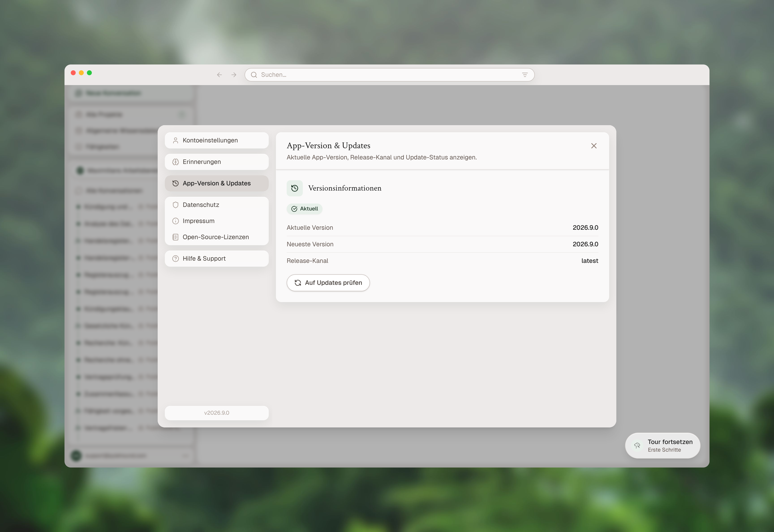Open Hilfe & Support section
The image size is (774, 532).
(217, 259)
